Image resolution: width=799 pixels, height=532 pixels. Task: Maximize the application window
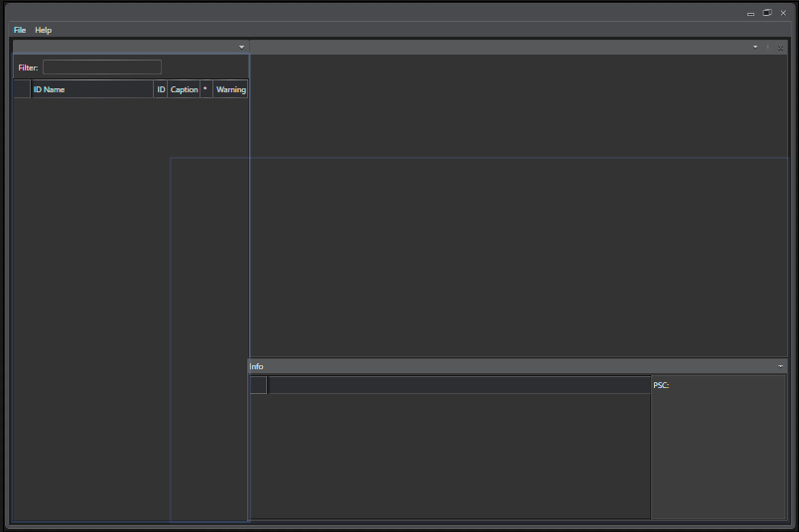pyautogui.click(x=767, y=13)
